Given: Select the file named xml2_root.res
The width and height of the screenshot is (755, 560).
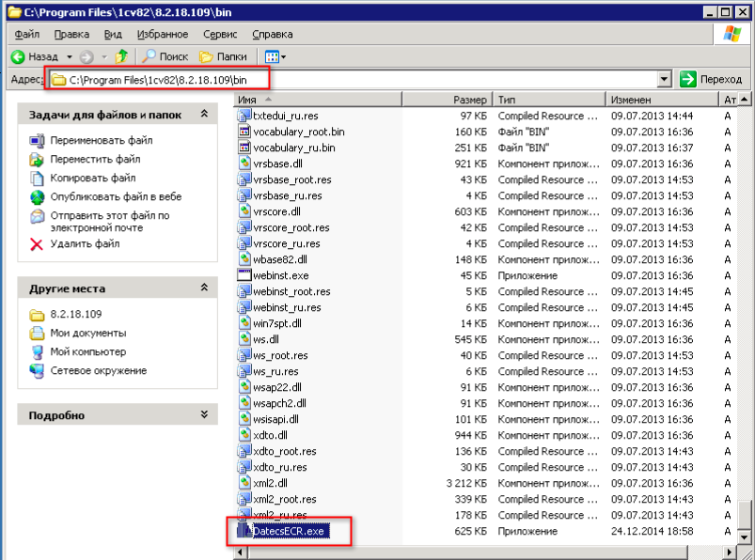Looking at the screenshot, I should pyautogui.click(x=285, y=499).
